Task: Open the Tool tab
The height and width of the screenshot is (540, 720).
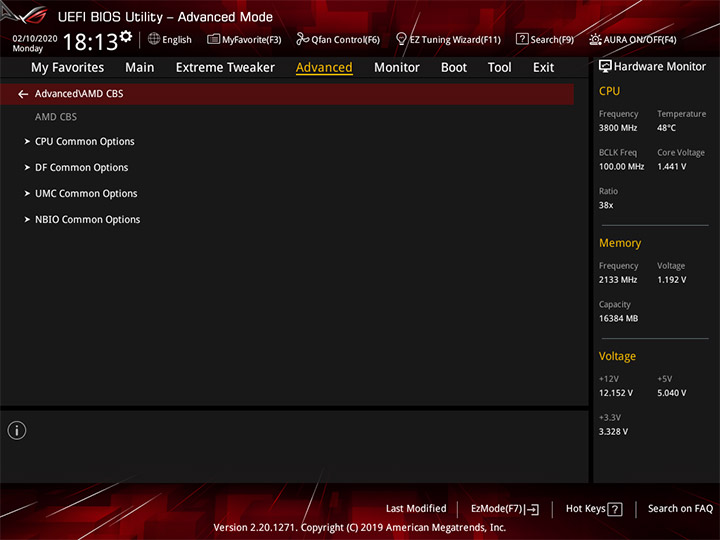Action: coord(500,68)
